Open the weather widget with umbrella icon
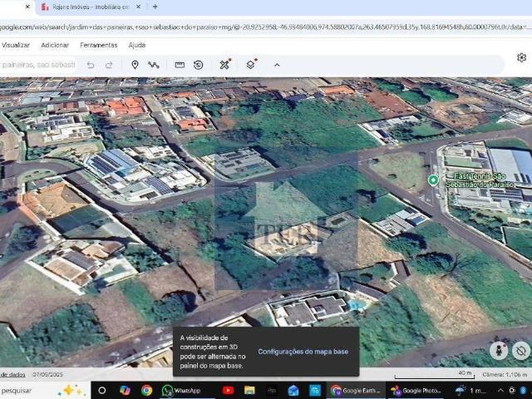 tap(470, 391)
